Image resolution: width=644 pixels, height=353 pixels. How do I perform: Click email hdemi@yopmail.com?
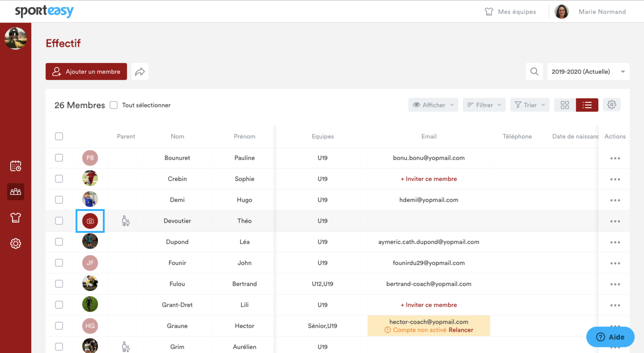click(x=429, y=200)
